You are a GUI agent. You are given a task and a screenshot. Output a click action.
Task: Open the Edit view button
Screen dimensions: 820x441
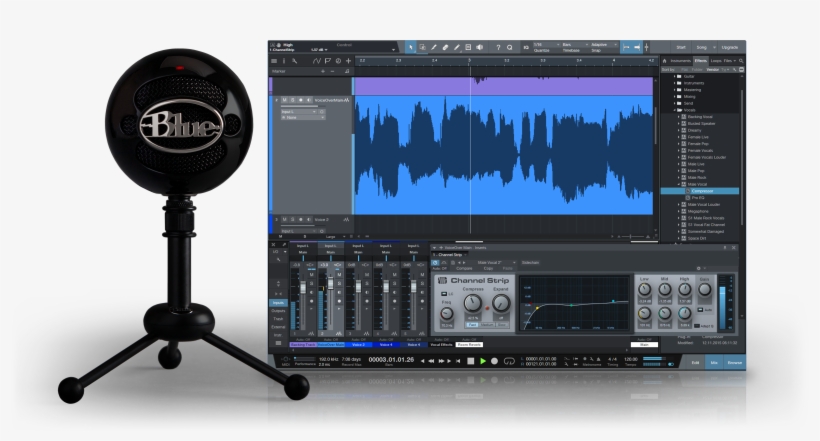click(695, 363)
